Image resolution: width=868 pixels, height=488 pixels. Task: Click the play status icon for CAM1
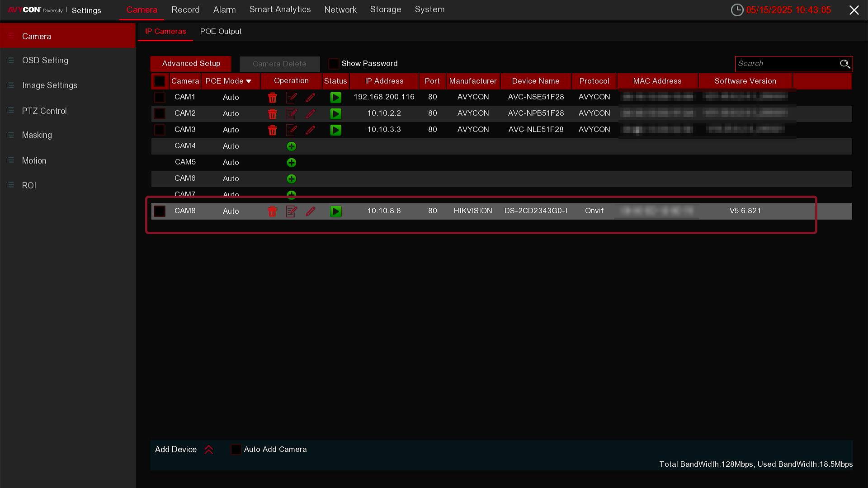point(335,98)
